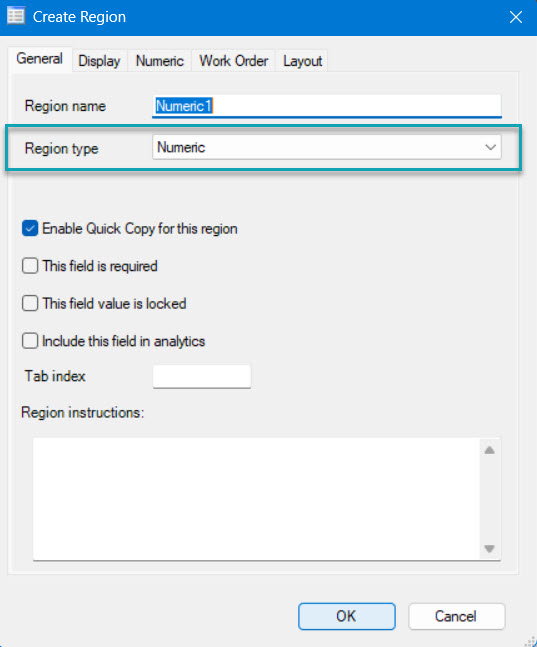Switch to the Display tab

tap(99, 61)
